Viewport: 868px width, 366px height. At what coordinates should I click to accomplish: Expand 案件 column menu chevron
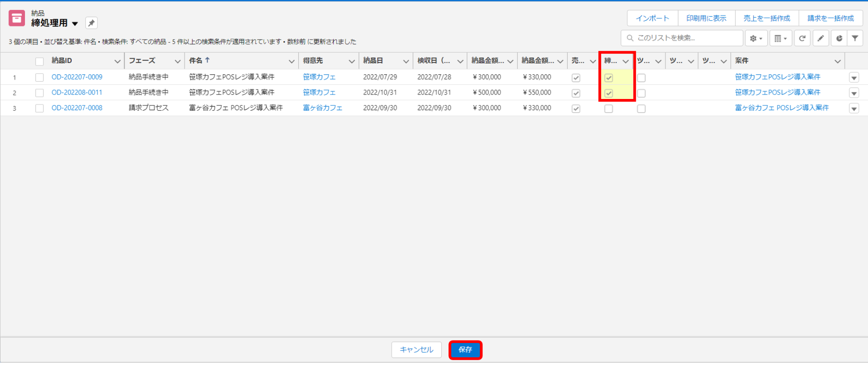click(838, 61)
